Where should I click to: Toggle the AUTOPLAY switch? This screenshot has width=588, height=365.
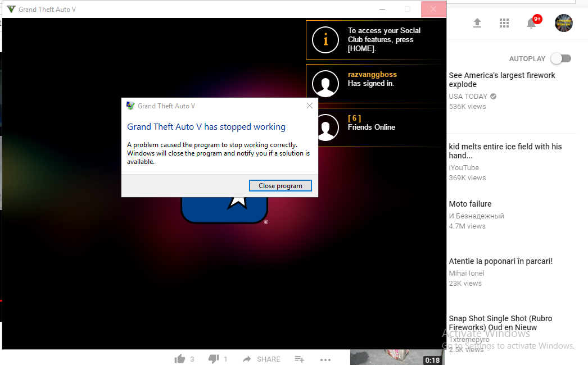point(561,58)
